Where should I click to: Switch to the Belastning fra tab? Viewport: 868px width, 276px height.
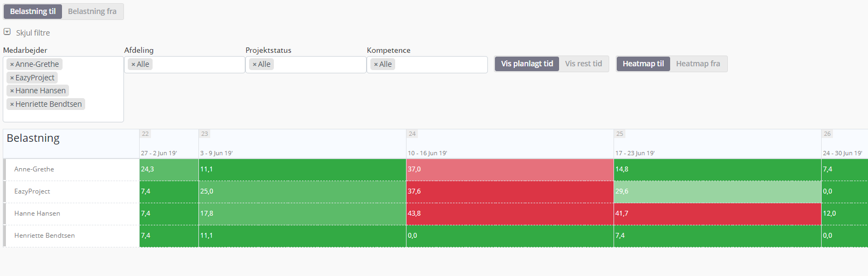[x=92, y=11]
